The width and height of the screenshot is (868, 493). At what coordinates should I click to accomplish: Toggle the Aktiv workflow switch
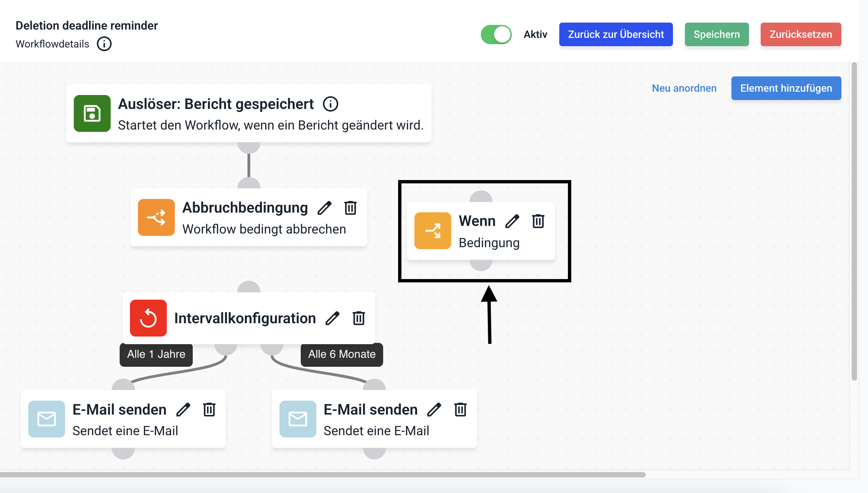tap(495, 34)
